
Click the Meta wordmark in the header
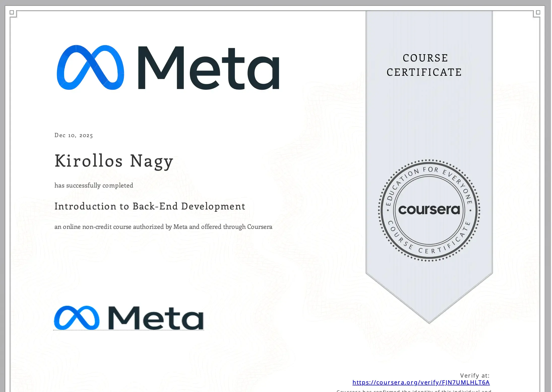(x=209, y=68)
